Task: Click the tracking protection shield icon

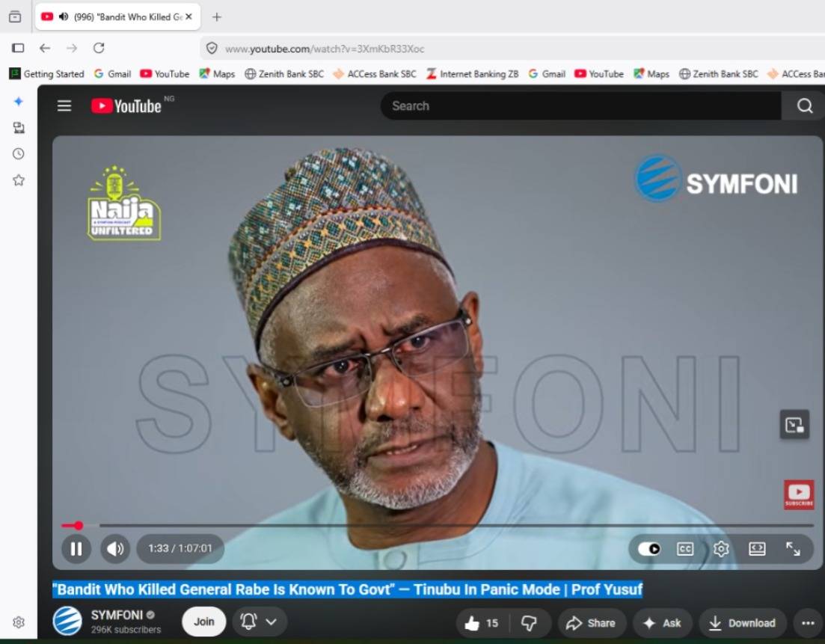Action: click(212, 49)
